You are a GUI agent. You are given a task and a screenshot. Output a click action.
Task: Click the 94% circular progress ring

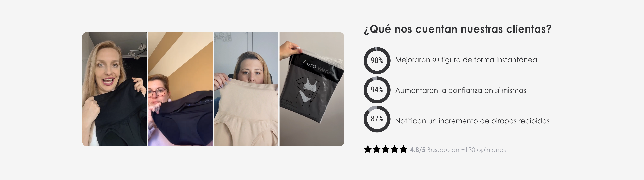click(377, 90)
